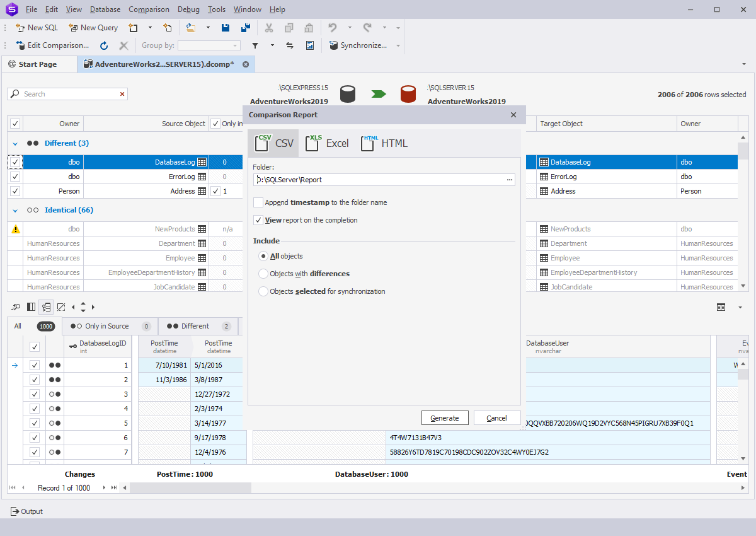This screenshot has width=756, height=536.
Task: Open the Undo history dropdown arrow
Action: (x=350, y=28)
